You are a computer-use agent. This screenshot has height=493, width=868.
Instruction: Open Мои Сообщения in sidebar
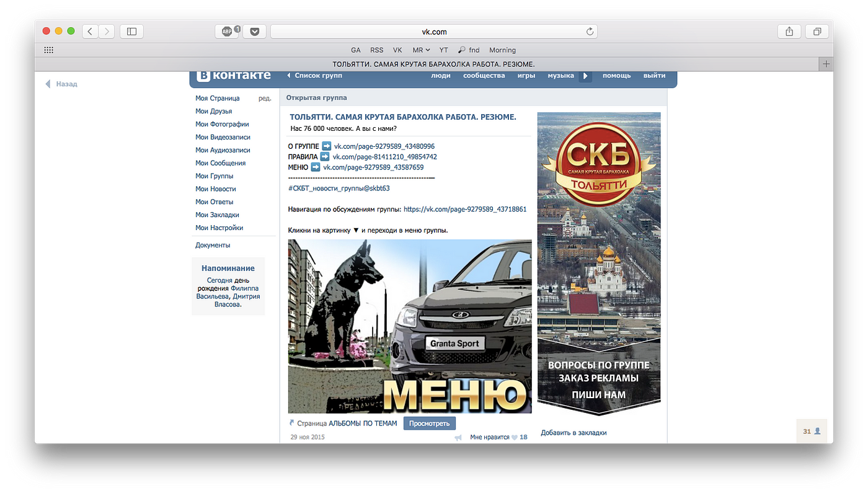click(220, 163)
